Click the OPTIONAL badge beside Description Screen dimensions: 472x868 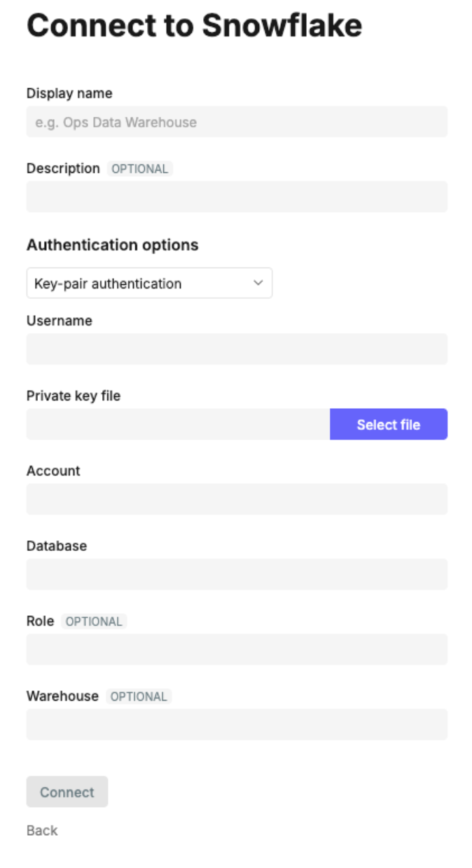point(140,169)
